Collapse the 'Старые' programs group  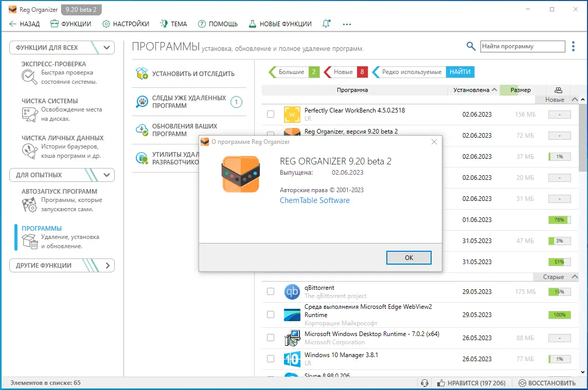575,277
